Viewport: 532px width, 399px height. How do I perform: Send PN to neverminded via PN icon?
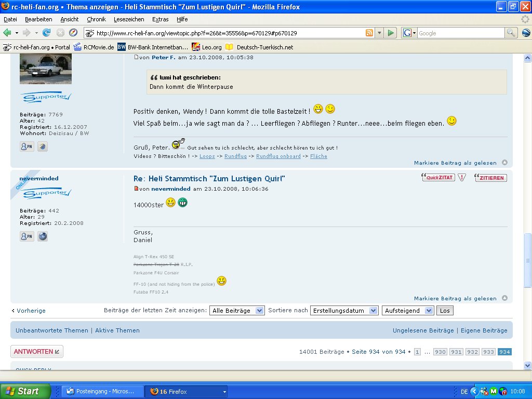coord(27,236)
